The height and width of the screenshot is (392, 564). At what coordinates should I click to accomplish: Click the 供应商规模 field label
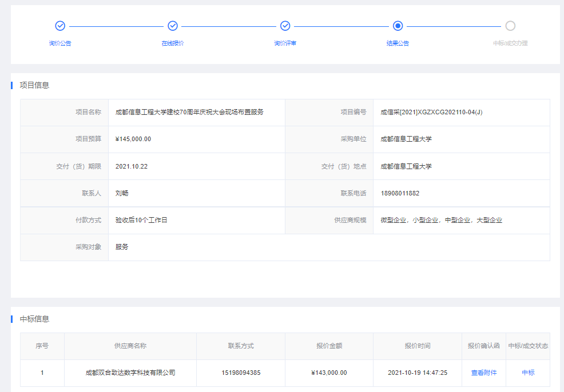click(x=350, y=220)
